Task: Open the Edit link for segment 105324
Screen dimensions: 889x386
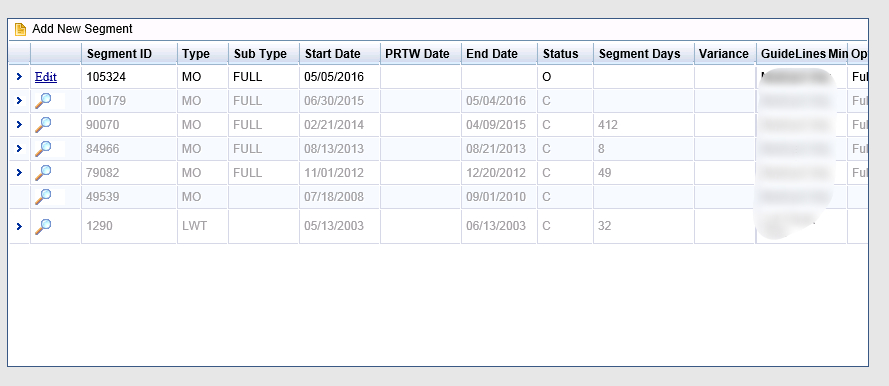Action: tap(46, 77)
